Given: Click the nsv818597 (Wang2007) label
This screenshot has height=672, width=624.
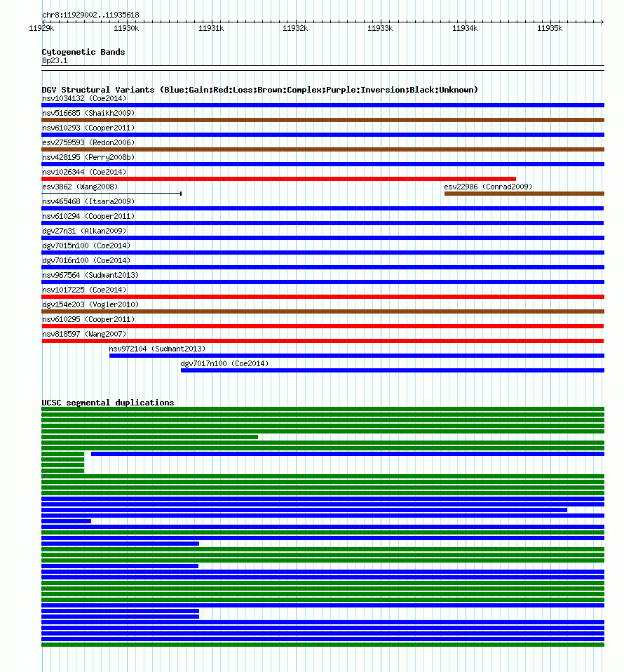Looking at the screenshot, I should coord(84,334).
